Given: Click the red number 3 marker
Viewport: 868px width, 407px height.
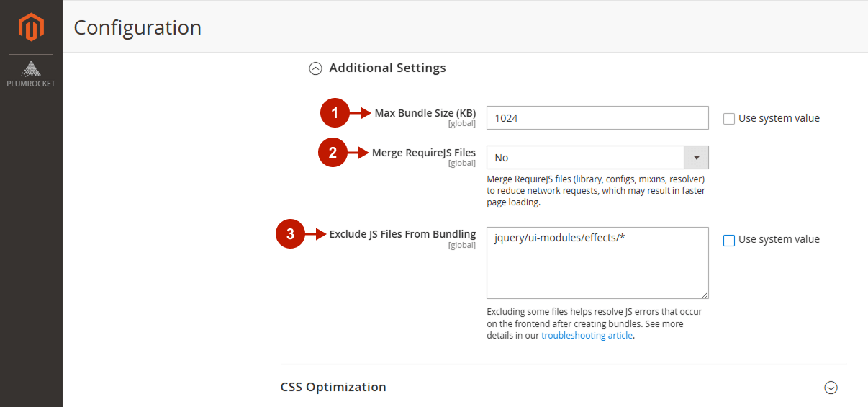Looking at the screenshot, I should (x=290, y=234).
